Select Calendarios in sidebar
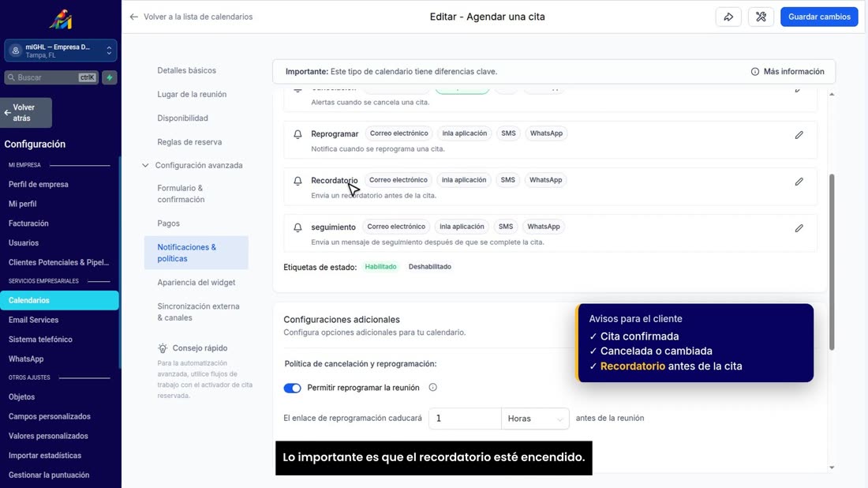Screen dimensions: 868x488 click(x=59, y=300)
